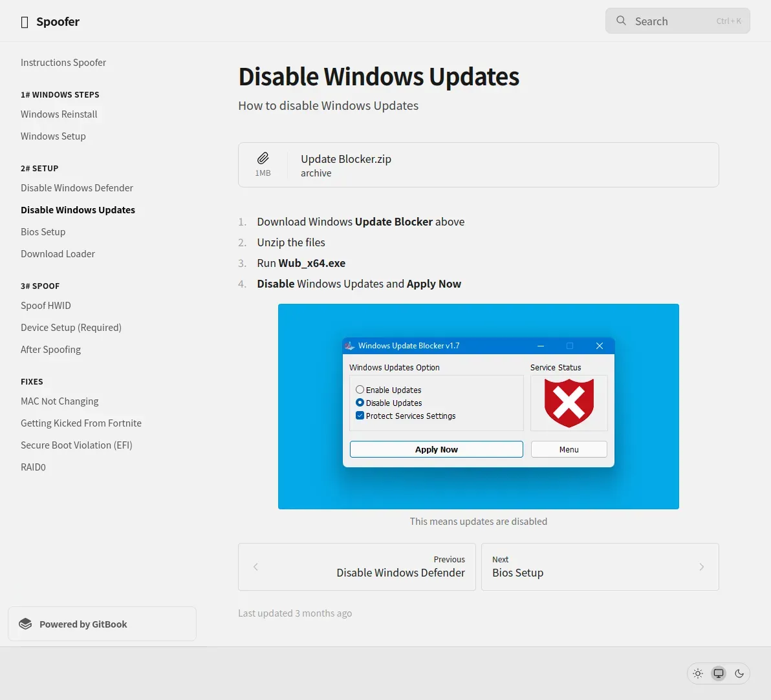
Task: Open RAID0 fix page
Action: tap(33, 467)
